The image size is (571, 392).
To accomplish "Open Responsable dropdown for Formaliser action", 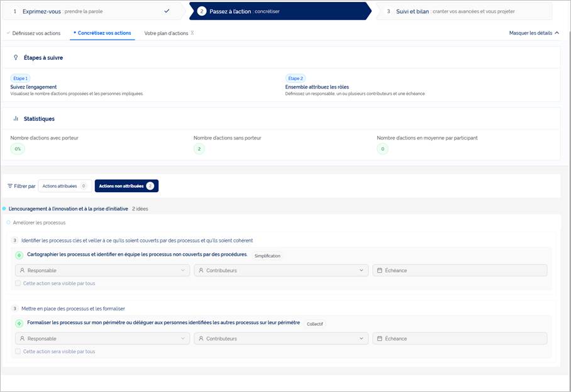I will tap(103, 339).
